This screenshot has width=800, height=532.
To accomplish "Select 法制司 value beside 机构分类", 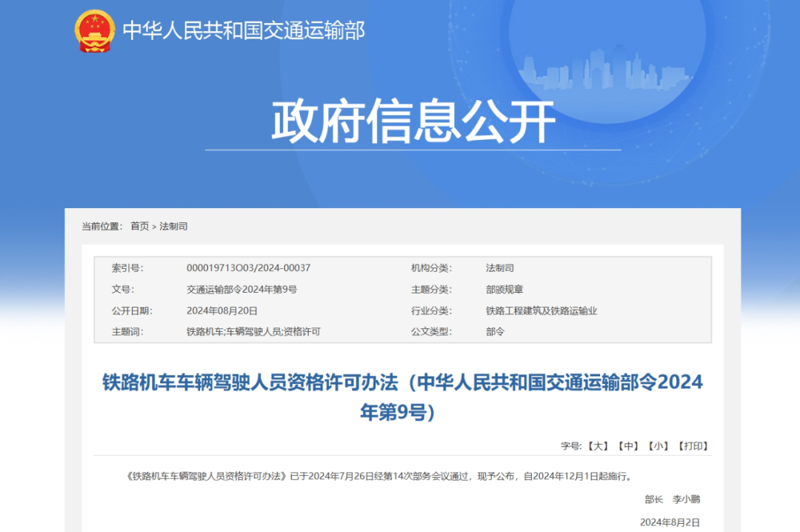I will point(499,268).
